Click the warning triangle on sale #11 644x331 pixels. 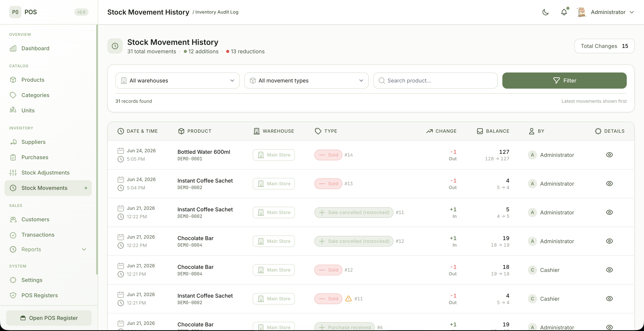coord(348,298)
